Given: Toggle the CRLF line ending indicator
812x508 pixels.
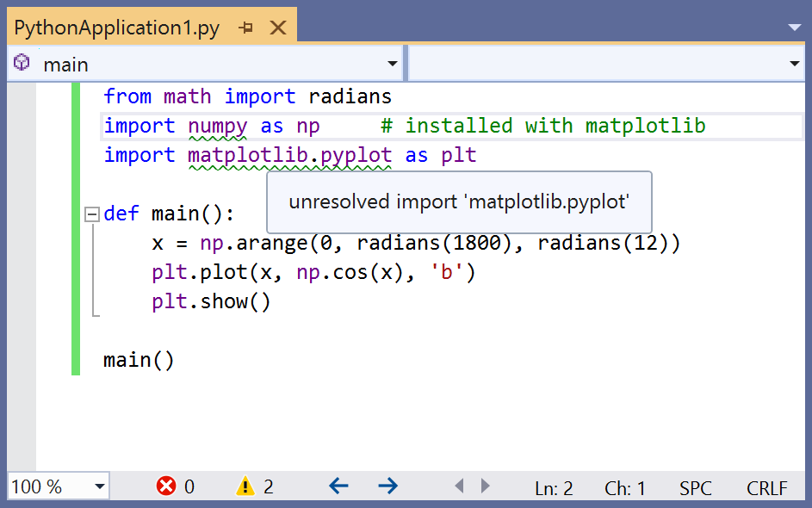Looking at the screenshot, I should click(766, 488).
